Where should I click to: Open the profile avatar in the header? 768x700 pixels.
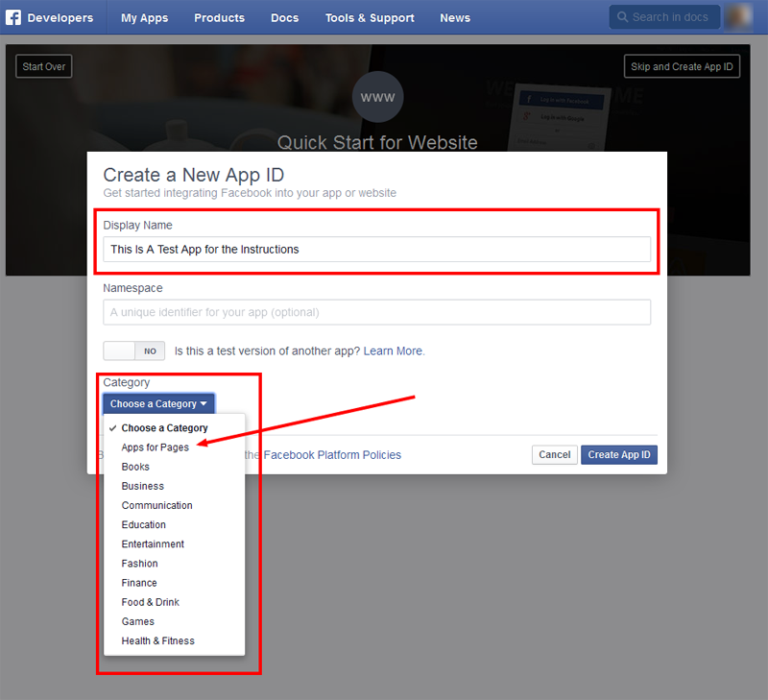click(738, 17)
